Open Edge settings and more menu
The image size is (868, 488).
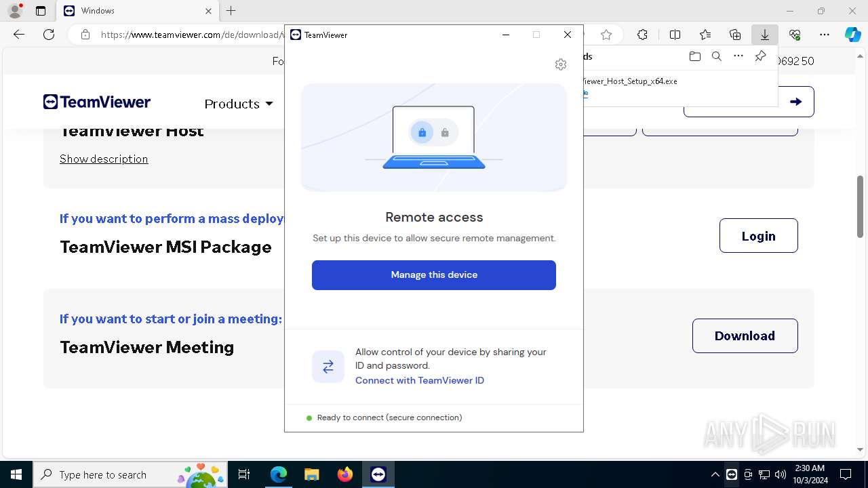pyautogui.click(x=825, y=35)
